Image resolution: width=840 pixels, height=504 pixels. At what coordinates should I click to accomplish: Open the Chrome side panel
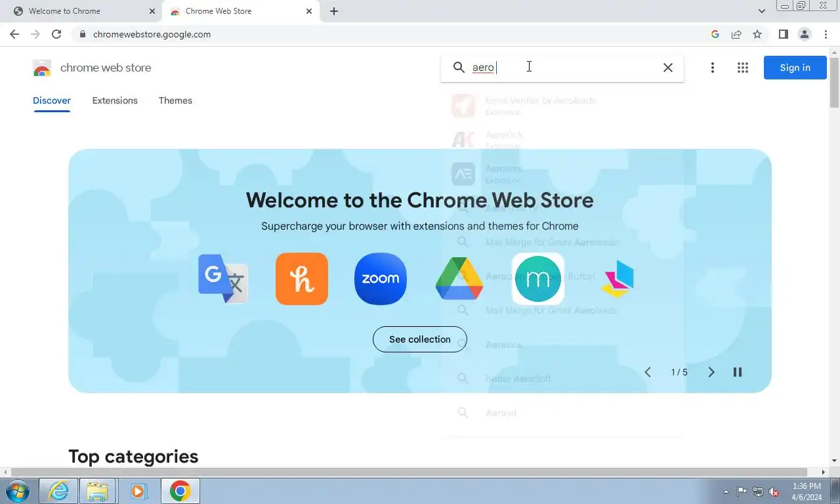(783, 34)
